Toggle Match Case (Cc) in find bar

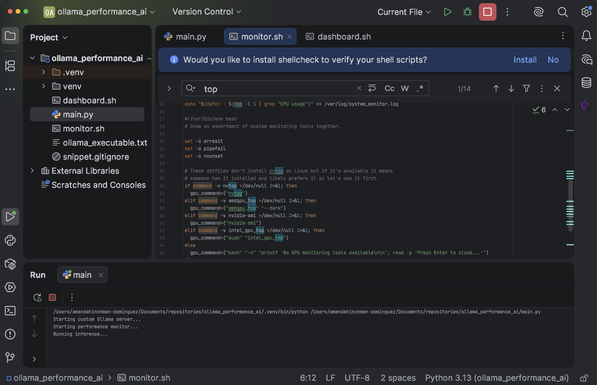click(x=389, y=89)
